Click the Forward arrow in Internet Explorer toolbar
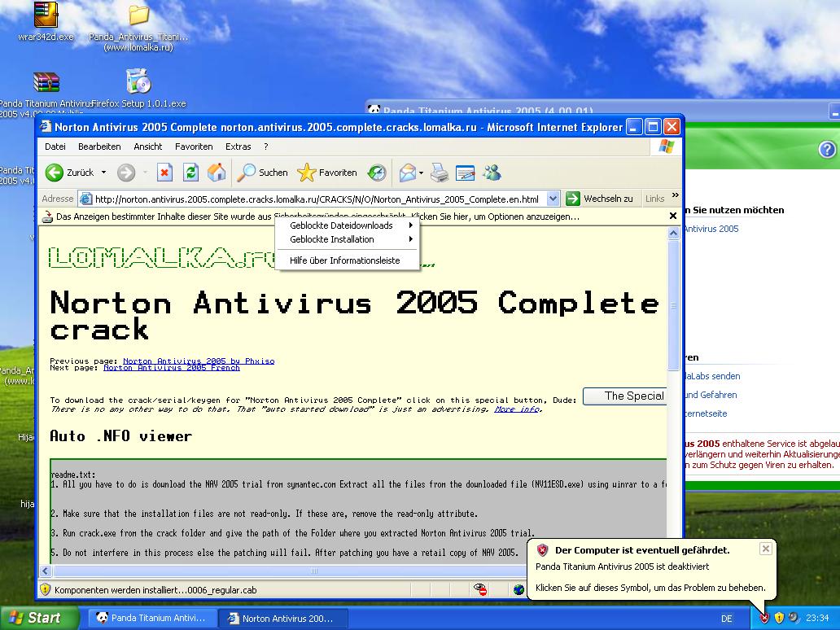 pos(126,173)
